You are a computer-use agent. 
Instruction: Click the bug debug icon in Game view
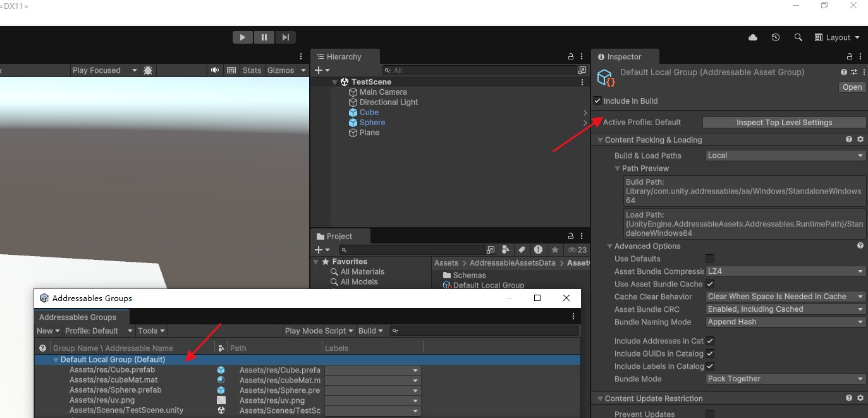click(x=148, y=70)
